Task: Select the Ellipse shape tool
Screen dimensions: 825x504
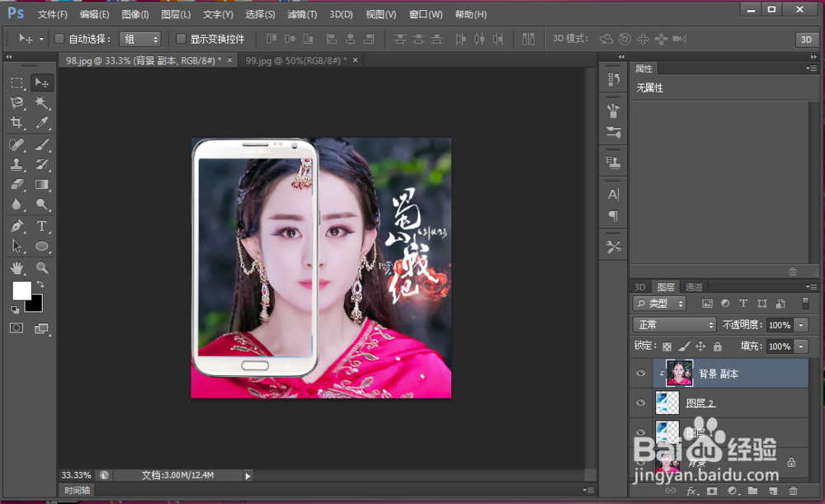Action: 41,246
